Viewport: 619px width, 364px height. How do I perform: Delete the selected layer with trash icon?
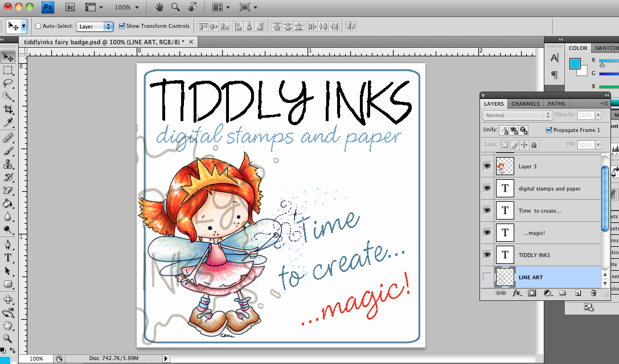[x=593, y=293]
